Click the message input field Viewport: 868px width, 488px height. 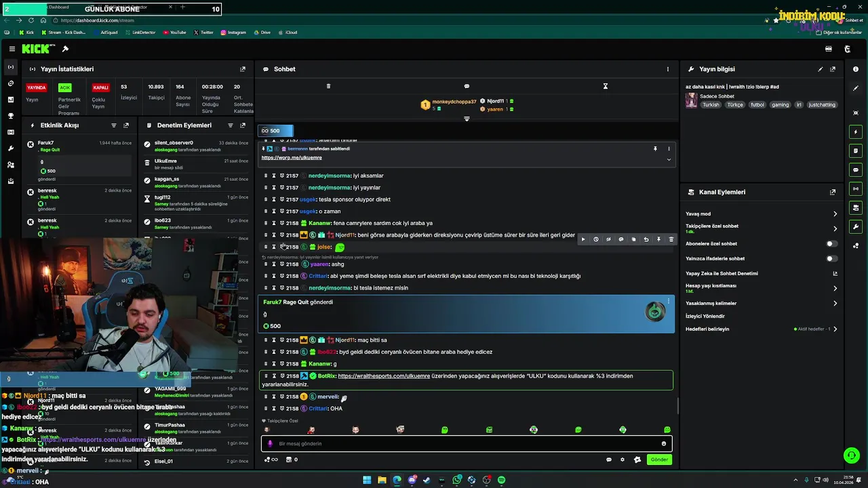[x=467, y=444]
